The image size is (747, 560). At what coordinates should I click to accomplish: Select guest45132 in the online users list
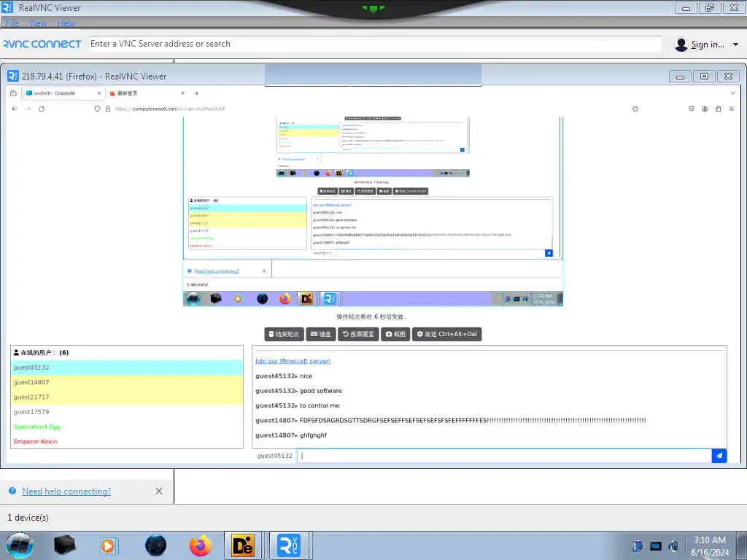pos(127,367)
